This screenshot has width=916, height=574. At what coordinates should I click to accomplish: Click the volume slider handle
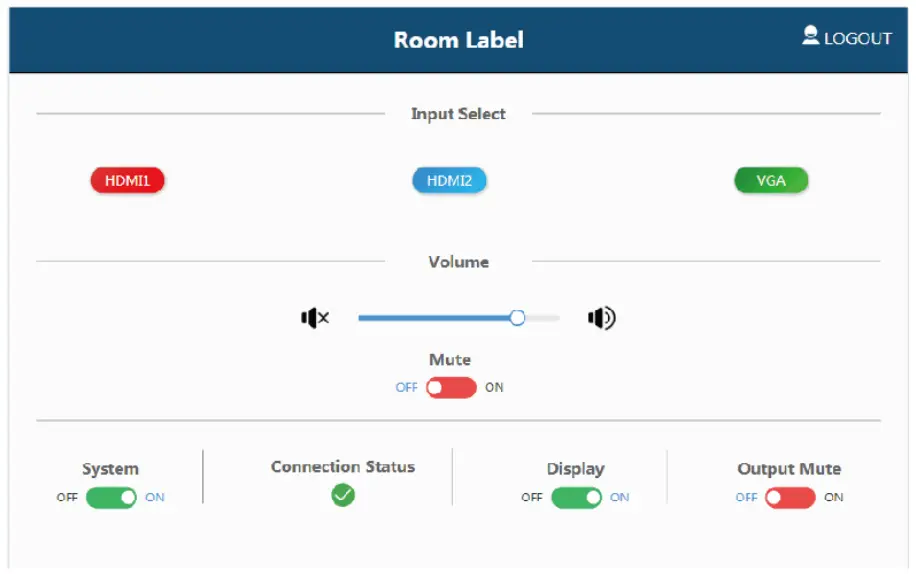[517, 318]
